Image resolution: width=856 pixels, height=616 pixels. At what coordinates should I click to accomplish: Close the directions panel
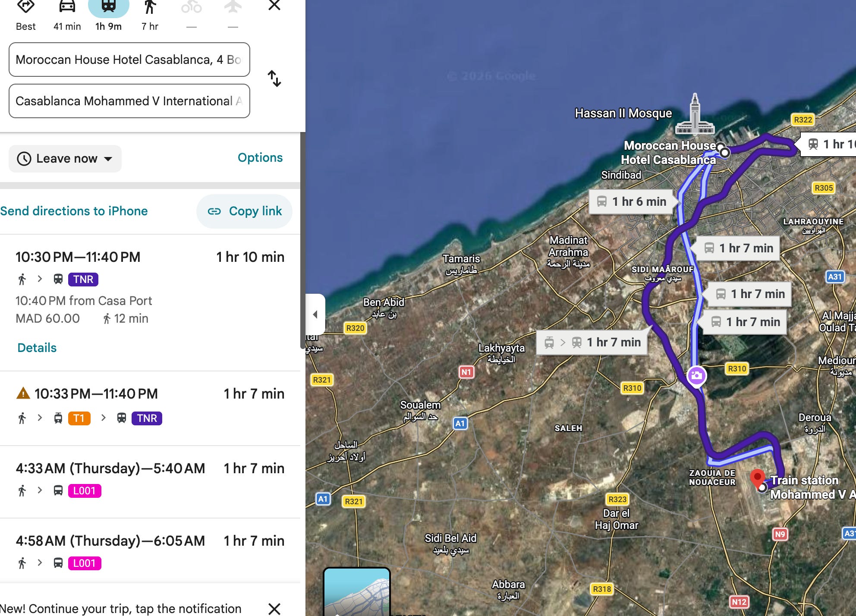click(274, 5)
